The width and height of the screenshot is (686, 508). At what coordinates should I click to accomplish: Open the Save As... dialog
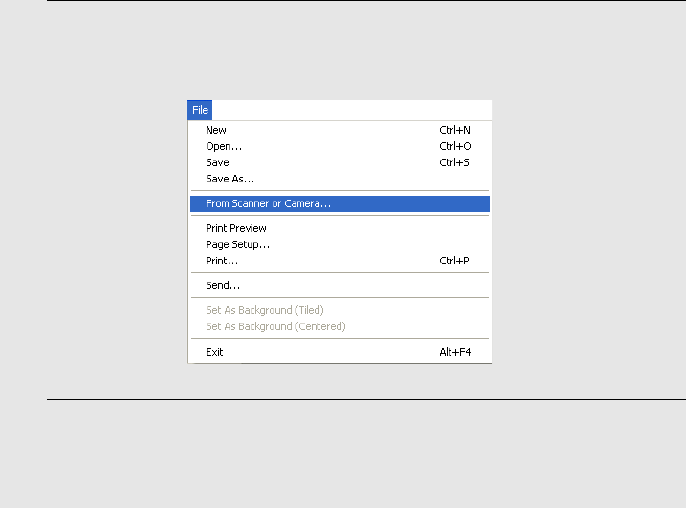pos(229,179)
